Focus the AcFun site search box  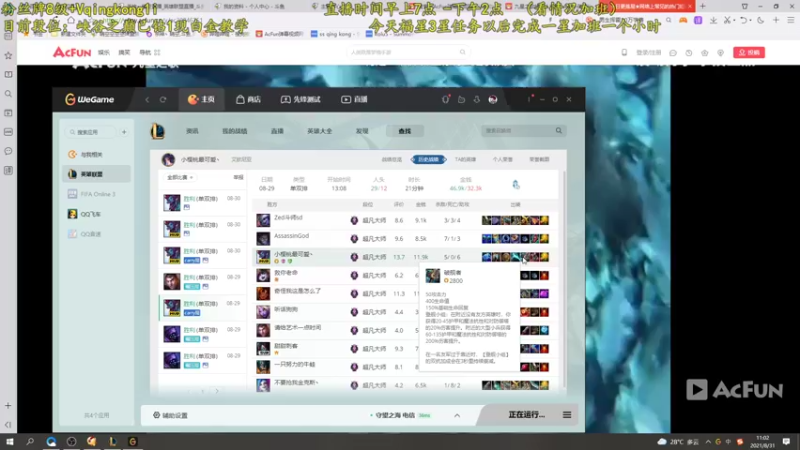pyautogui.click(x=408, y=53)
